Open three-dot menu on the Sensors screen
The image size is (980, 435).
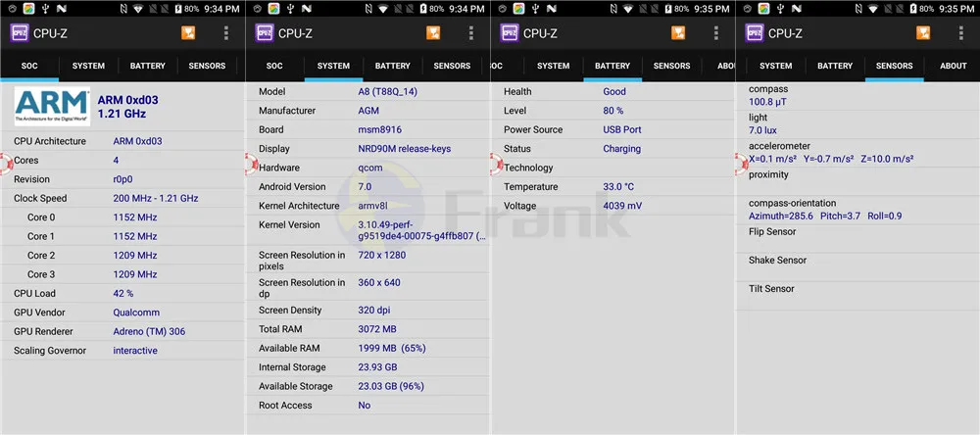click(x=961, y=32)
